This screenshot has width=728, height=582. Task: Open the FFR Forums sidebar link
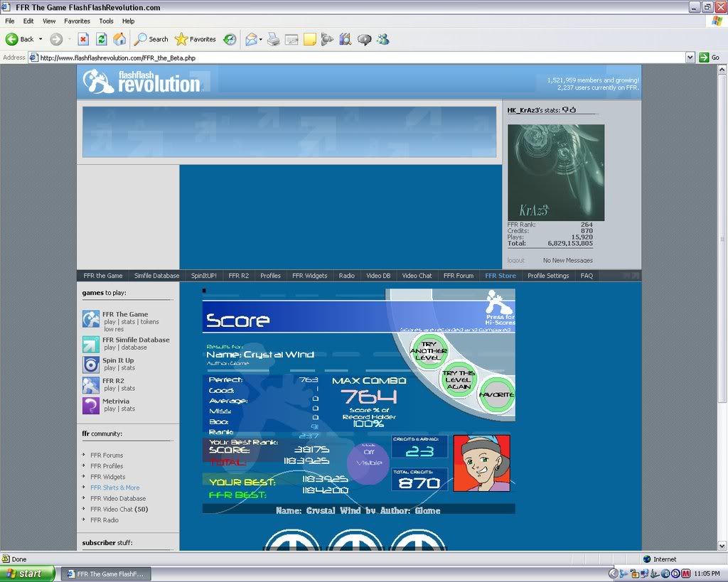107,456
